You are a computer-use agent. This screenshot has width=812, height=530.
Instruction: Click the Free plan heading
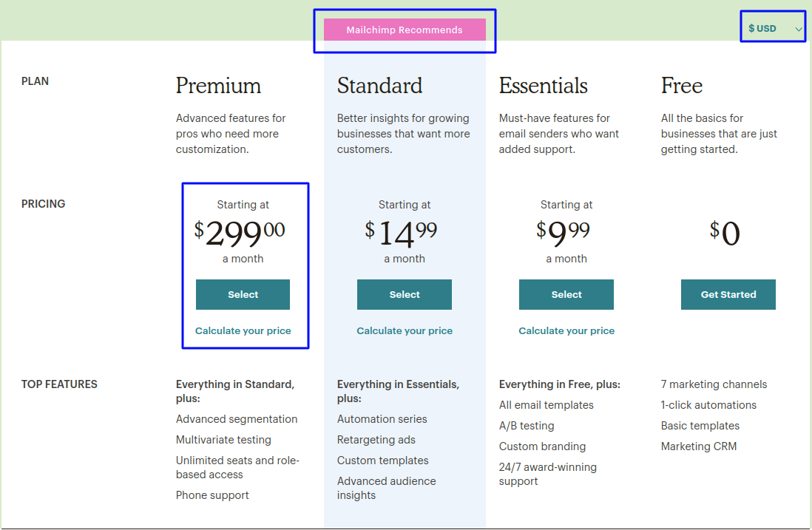tap(681, 86)
